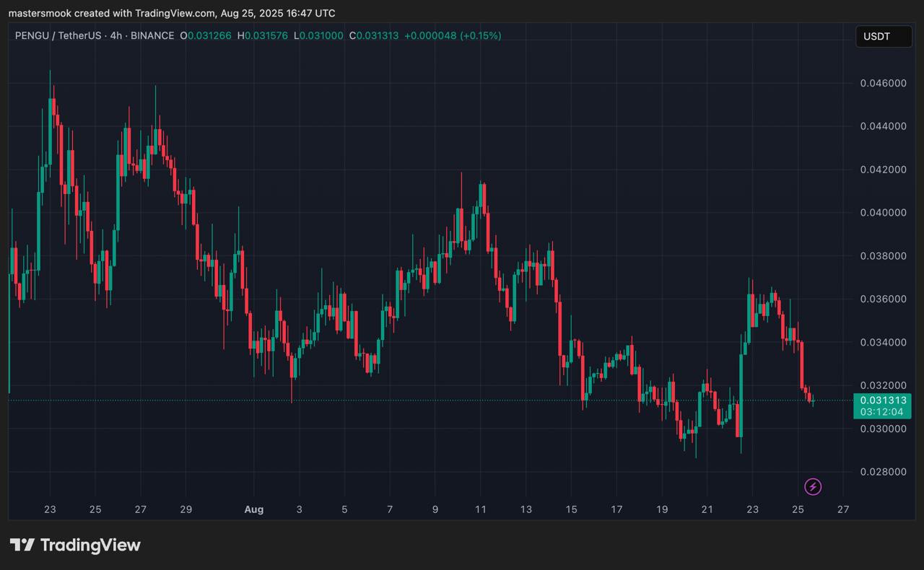Click the 03:12:04 candle countdown timer

click(x=881, y=412)
